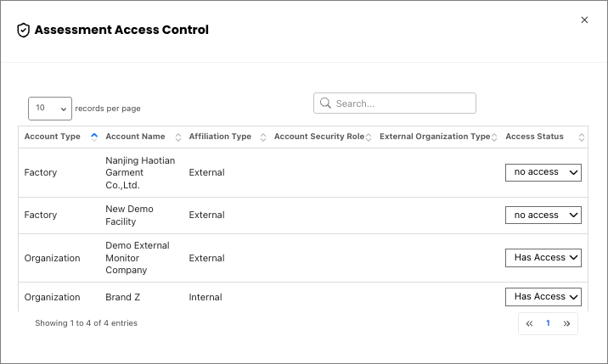The height and width of the screenshot is (364, 608).
Task: Go to previous page with double-left arrows
Action: coord(529,323)
